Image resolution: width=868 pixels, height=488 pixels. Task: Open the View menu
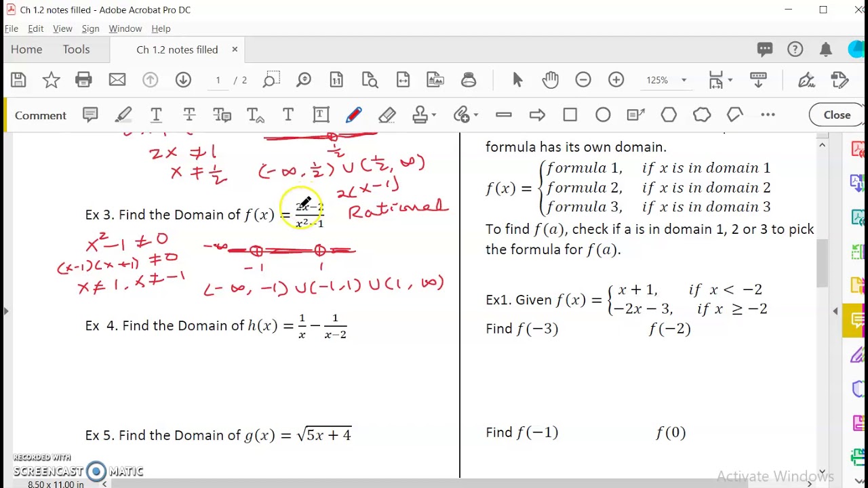62,28
